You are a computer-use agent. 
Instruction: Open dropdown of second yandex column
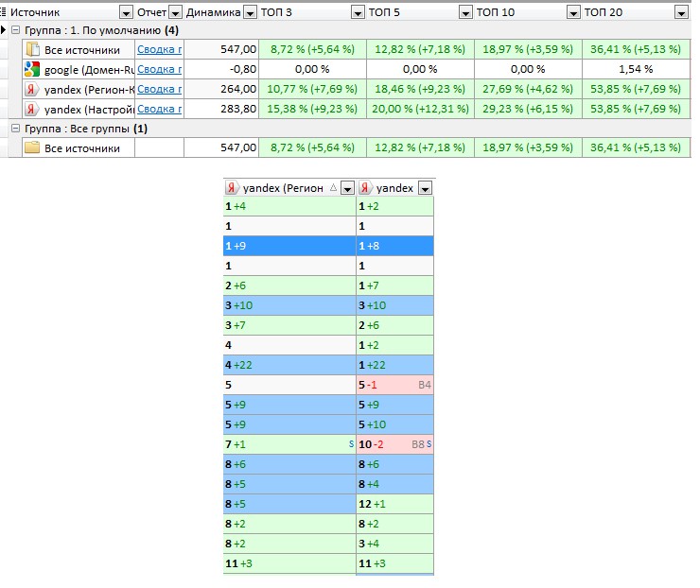tap(425, 189)
